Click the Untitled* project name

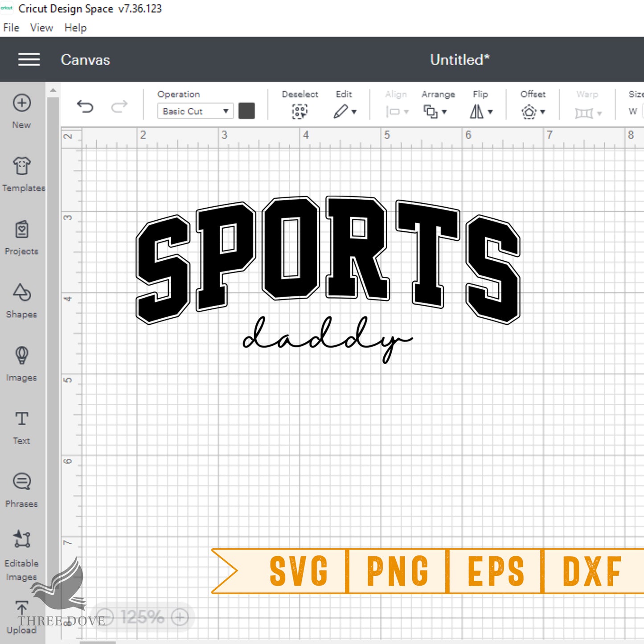(x=459, y=60)
